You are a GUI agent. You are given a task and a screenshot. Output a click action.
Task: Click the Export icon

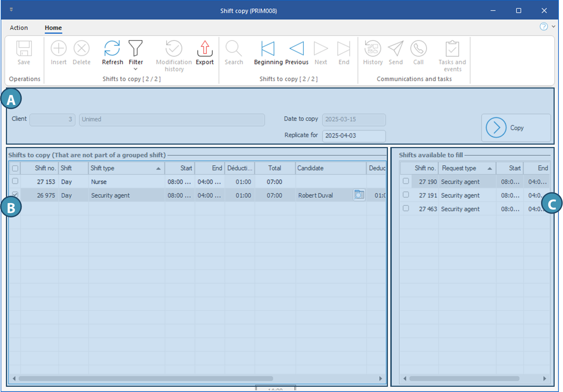coord(205,49)
